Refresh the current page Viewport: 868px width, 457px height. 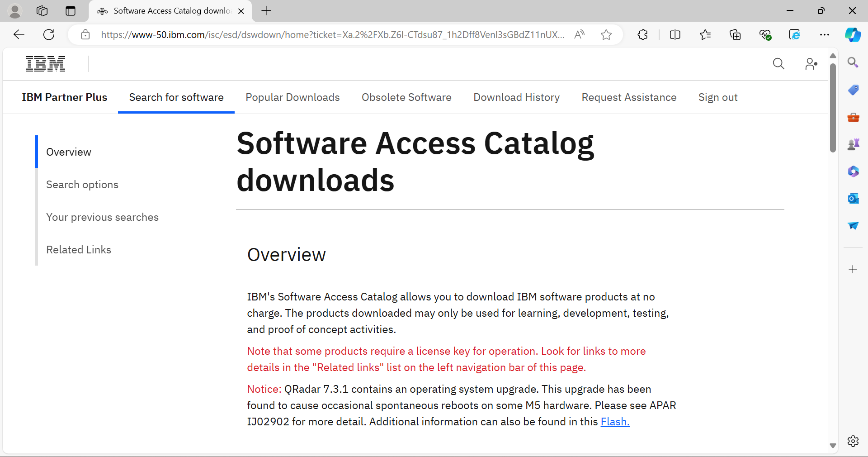click(49, 34)
